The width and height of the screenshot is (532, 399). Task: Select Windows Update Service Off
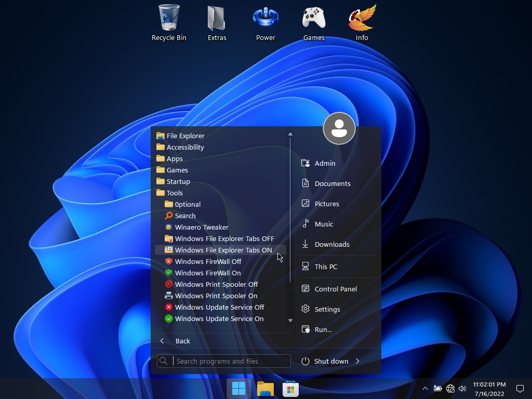click(x=219, y=307)
